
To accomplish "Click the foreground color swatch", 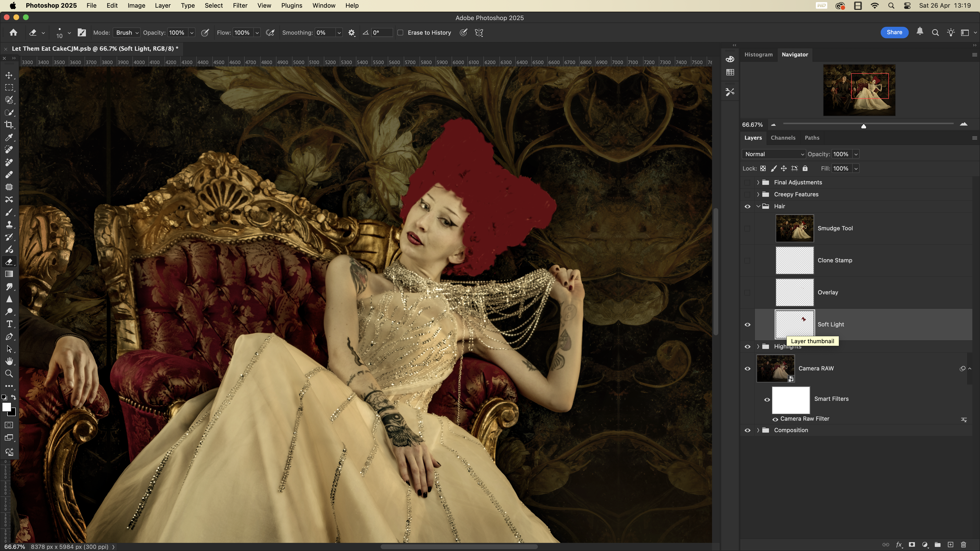I will tap(6, 407).
